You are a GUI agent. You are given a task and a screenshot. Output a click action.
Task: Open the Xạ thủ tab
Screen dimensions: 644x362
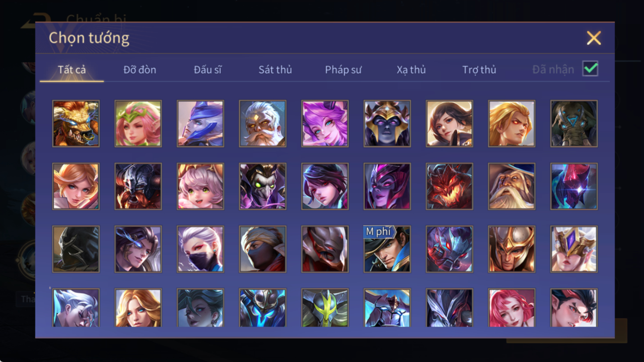(411, 70)
